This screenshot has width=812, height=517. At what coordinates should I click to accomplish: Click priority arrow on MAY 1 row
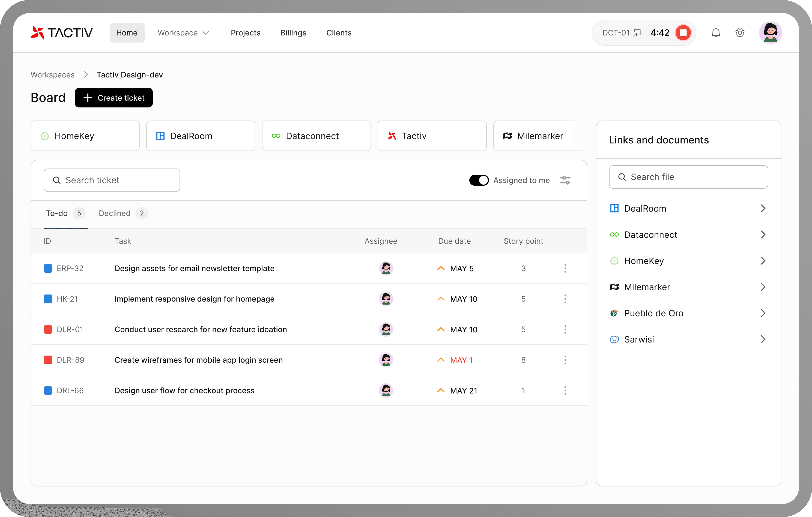click(x=441, y=360)
